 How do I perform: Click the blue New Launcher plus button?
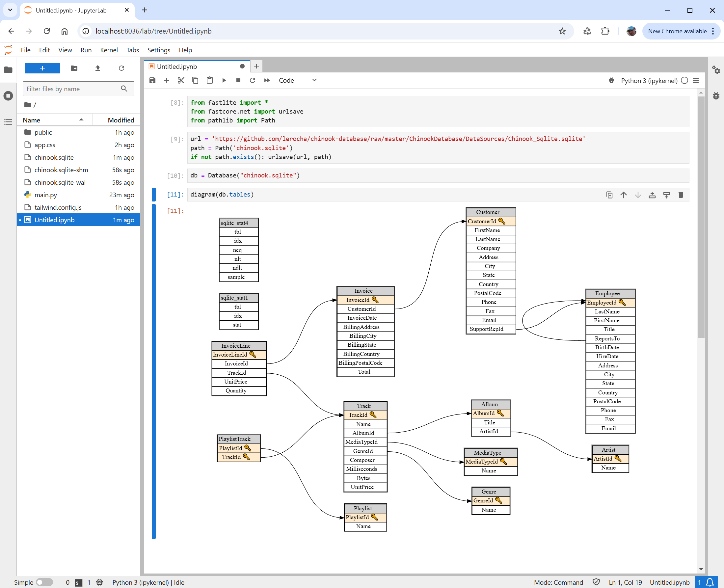42,68
